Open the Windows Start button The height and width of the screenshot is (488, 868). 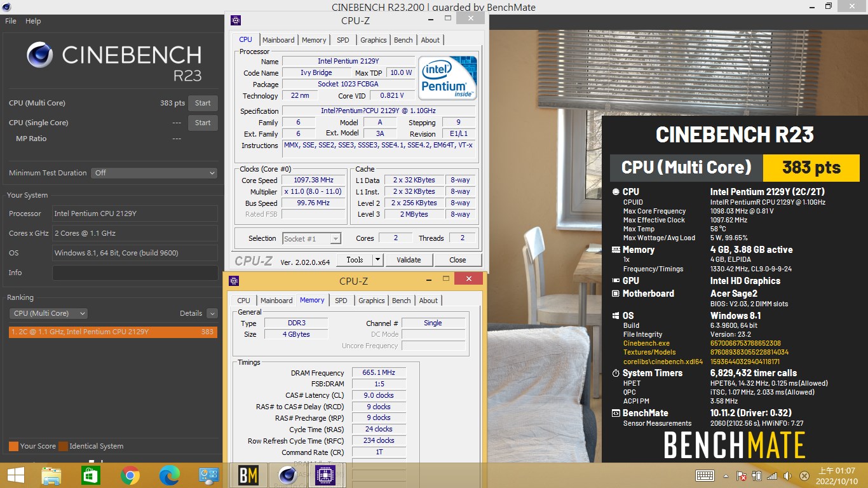click(x=15, y=475)
